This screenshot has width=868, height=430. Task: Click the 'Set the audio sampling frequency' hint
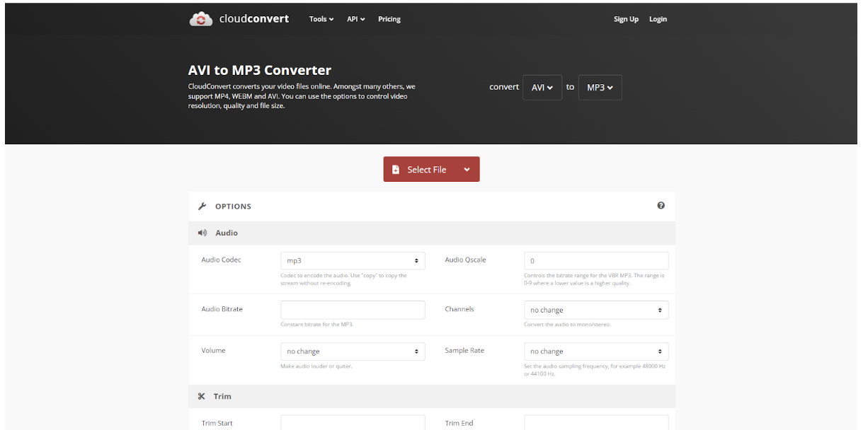point(594,370)
